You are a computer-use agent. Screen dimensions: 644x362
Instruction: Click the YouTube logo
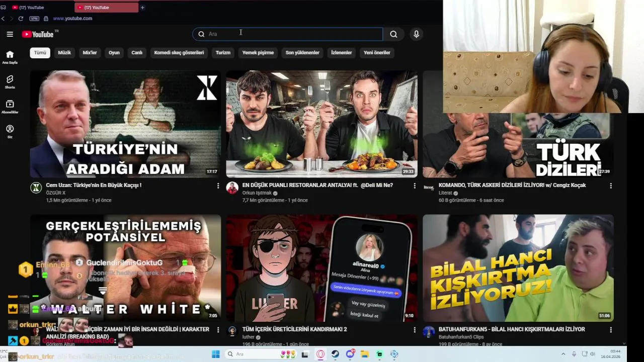click(x=38, y=34)
